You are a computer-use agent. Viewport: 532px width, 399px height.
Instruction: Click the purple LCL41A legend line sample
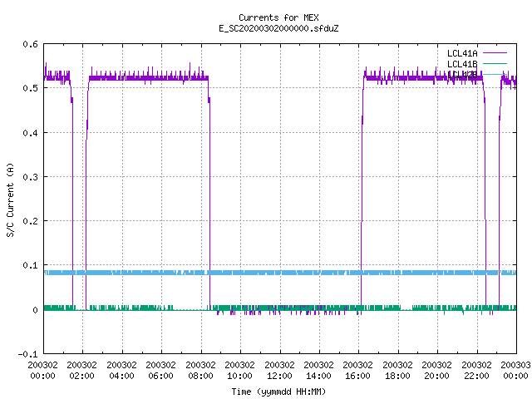(x=495, y=53)
